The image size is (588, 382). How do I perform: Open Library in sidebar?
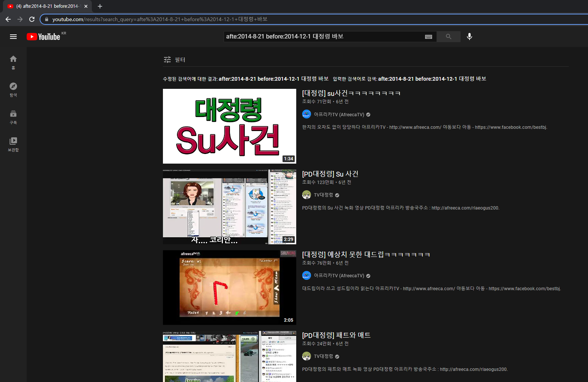(13, 144)
